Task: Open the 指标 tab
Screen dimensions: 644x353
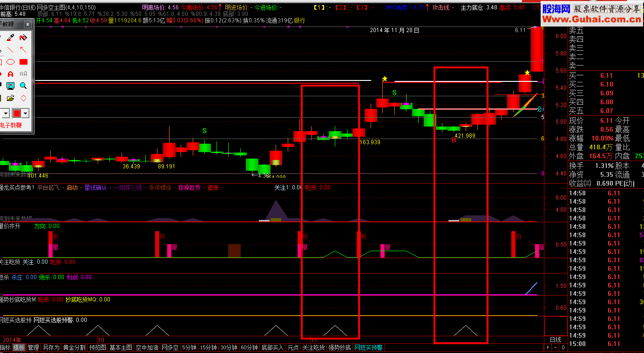Action: click(5, 347)
